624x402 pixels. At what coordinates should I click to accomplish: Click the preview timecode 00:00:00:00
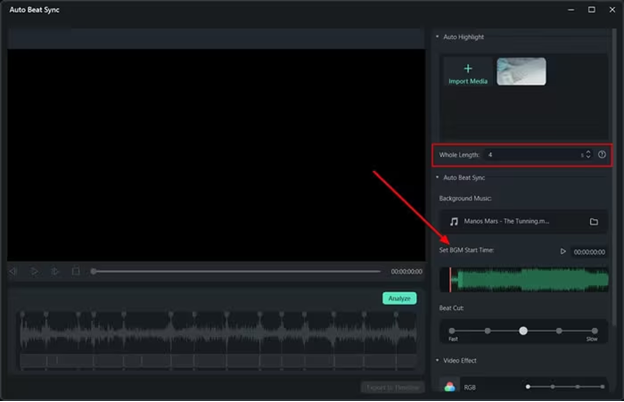[406, 271]
